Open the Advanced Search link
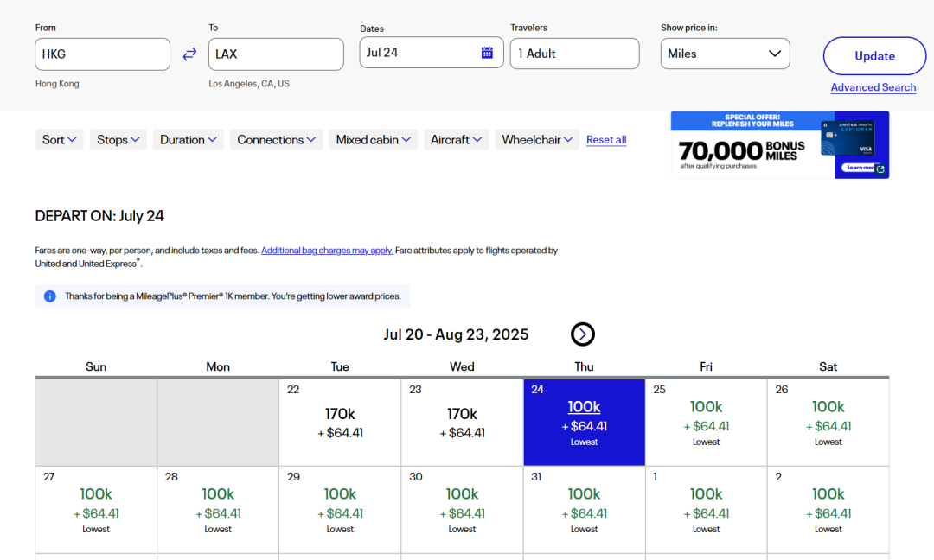This screenshot has width=934, height=560. [873, 87]
